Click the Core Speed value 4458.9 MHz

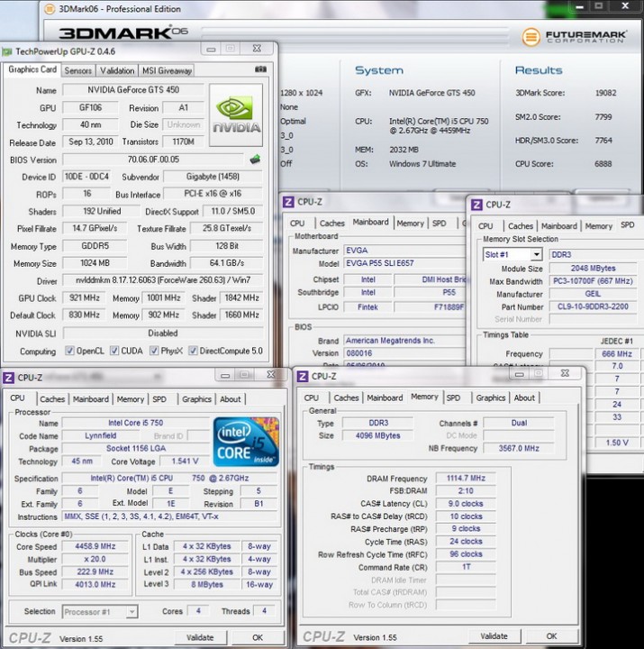click(x=95, y=546)
